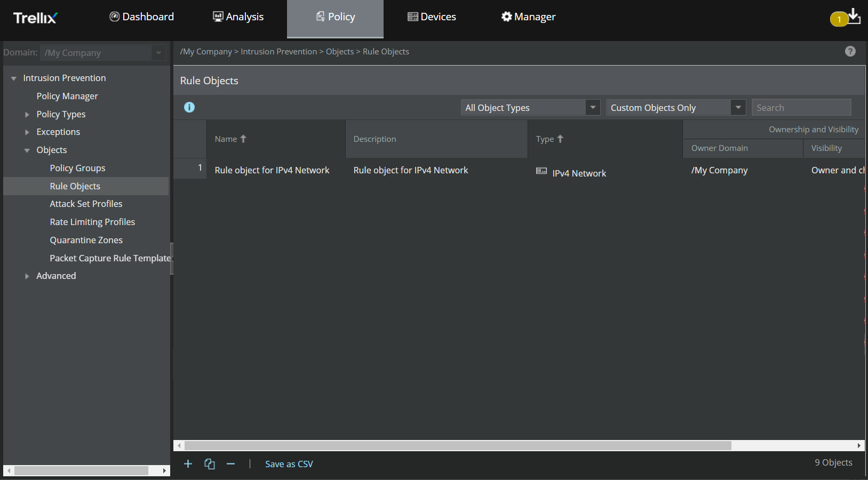Collapse the Intrusion Prevention tree node

13,78
